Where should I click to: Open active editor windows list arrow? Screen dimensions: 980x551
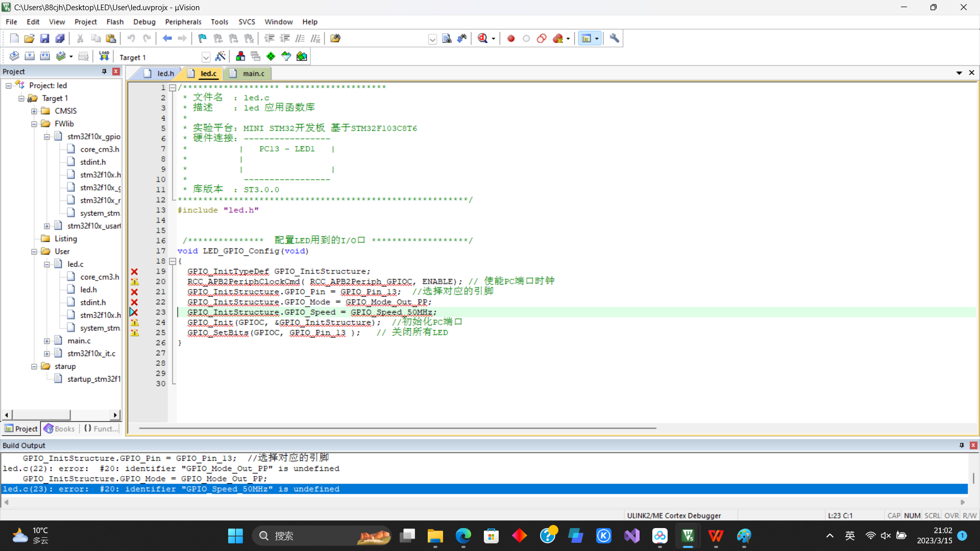(959, 73)
